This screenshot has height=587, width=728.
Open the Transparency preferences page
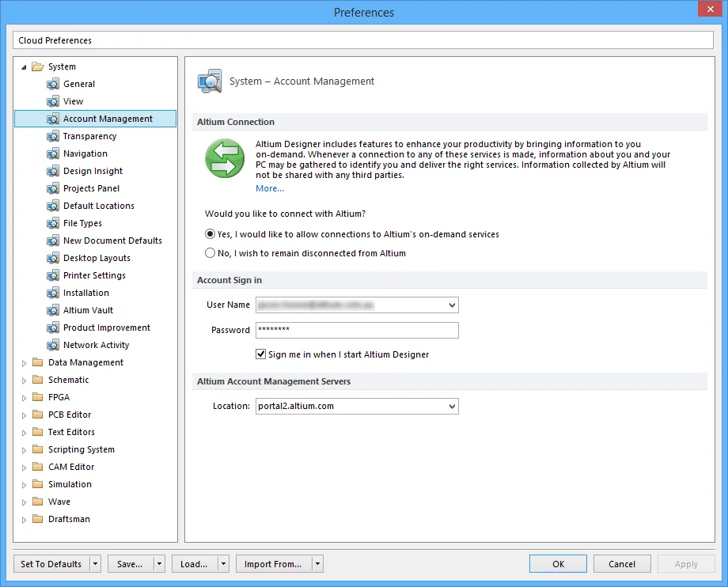[x=89, y=136]
